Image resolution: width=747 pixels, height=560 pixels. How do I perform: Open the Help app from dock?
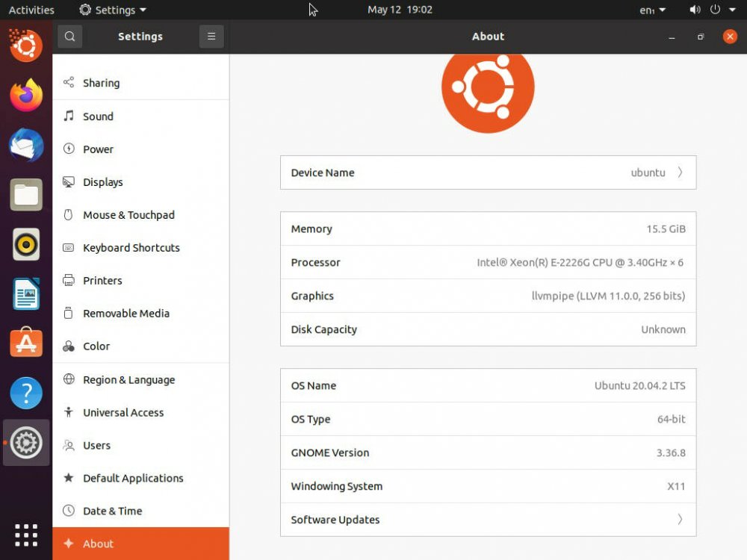point(26,393)
